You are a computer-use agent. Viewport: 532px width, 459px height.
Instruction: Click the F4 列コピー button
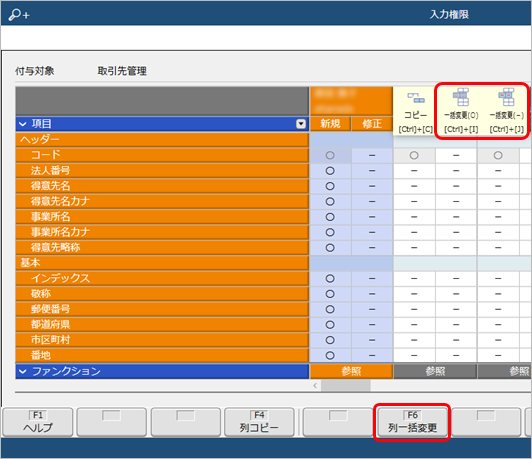[259, 422]
